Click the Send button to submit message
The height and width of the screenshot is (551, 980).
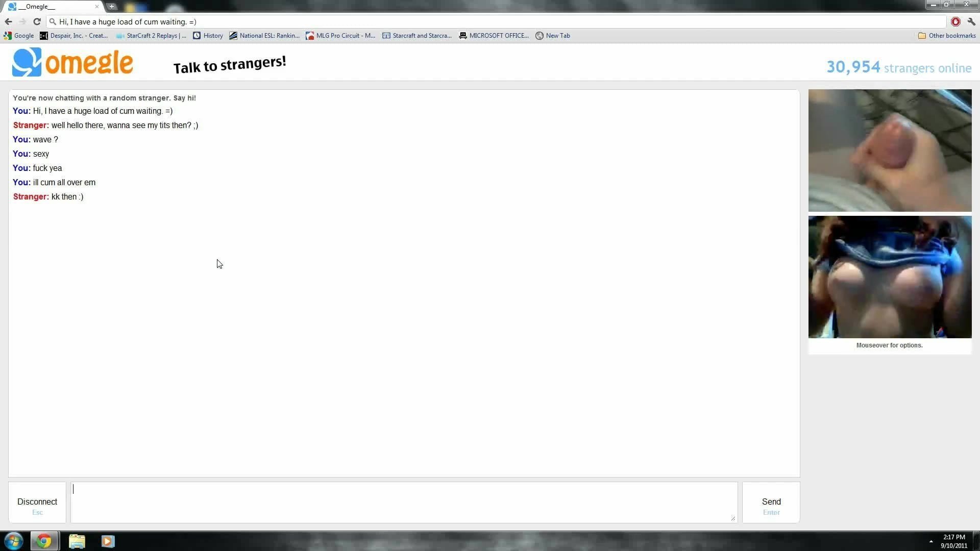pos(771,501)
